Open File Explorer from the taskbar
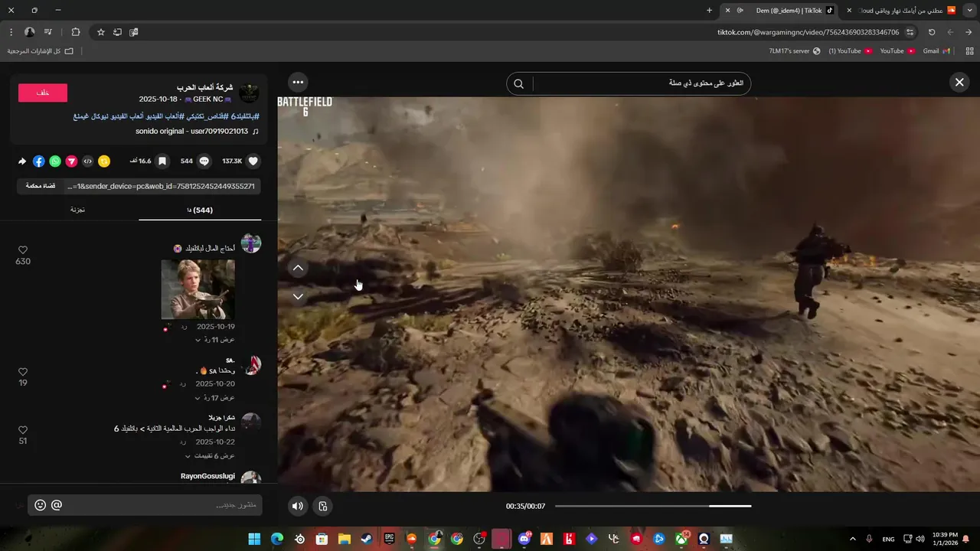The width and height of the screenshot is (980, 551). (x=344, y=539)
